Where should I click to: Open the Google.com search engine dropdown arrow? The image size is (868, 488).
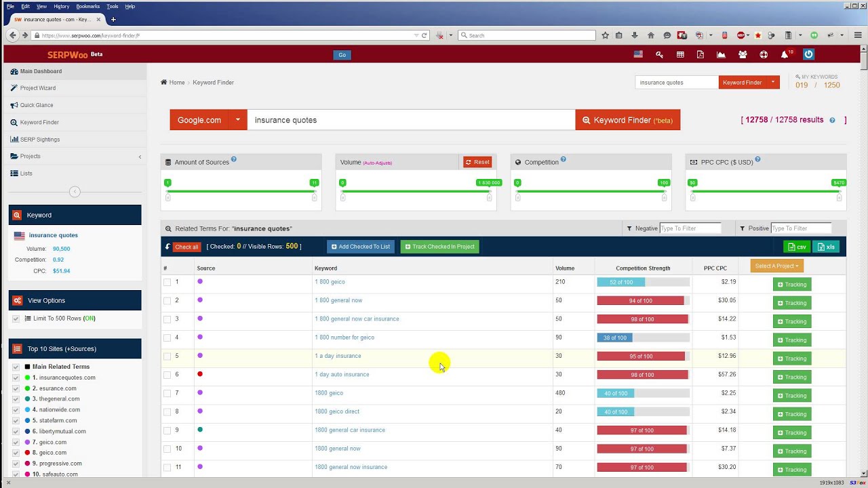(238, 120)
